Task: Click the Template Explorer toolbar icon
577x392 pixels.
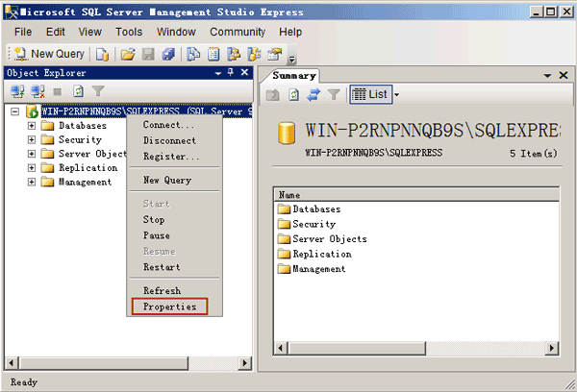Action: (254, 55)
